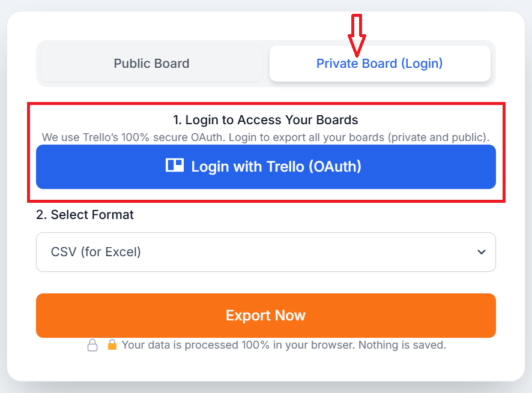
Task: Click the Trello board icon on the login button
Action: (x=174, y=166)
